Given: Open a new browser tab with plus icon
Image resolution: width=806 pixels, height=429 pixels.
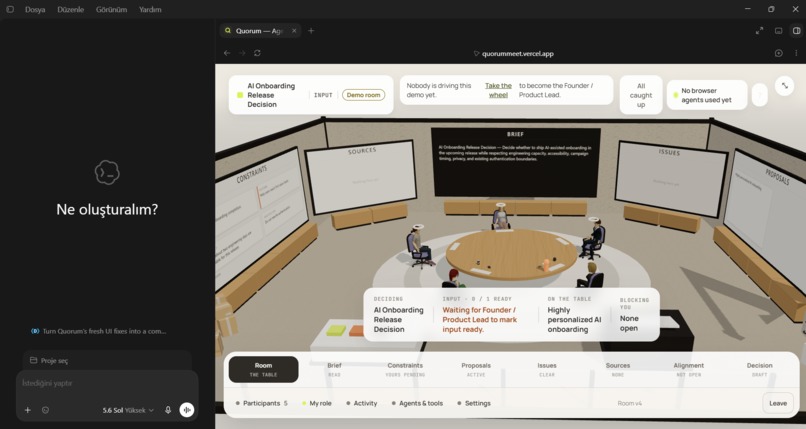Looking at the screenshot, I should click(311, 31).
